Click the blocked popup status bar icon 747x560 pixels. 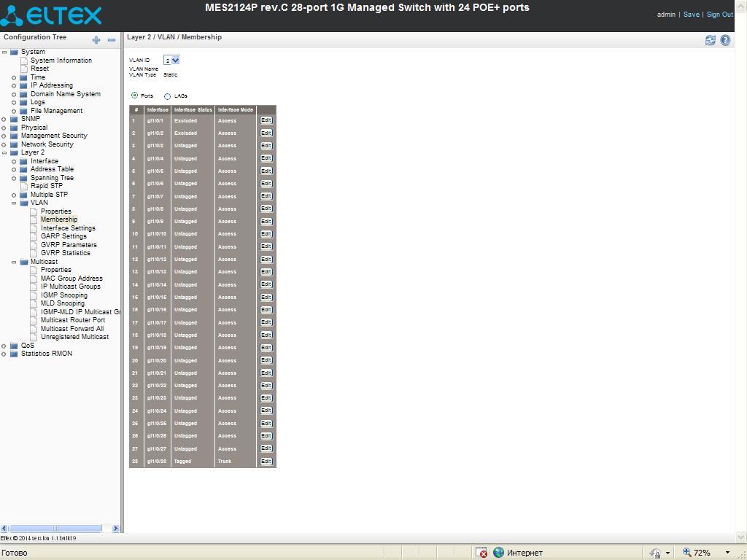tap(481, 553)
